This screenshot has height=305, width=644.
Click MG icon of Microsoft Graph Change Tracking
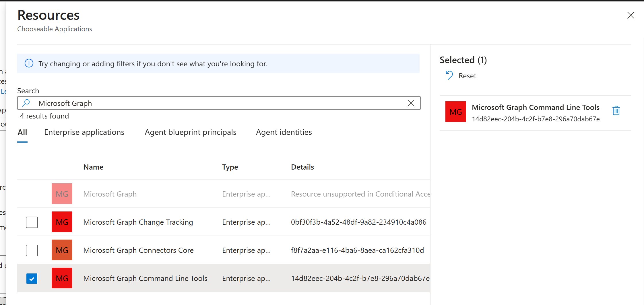click(62, 222)
